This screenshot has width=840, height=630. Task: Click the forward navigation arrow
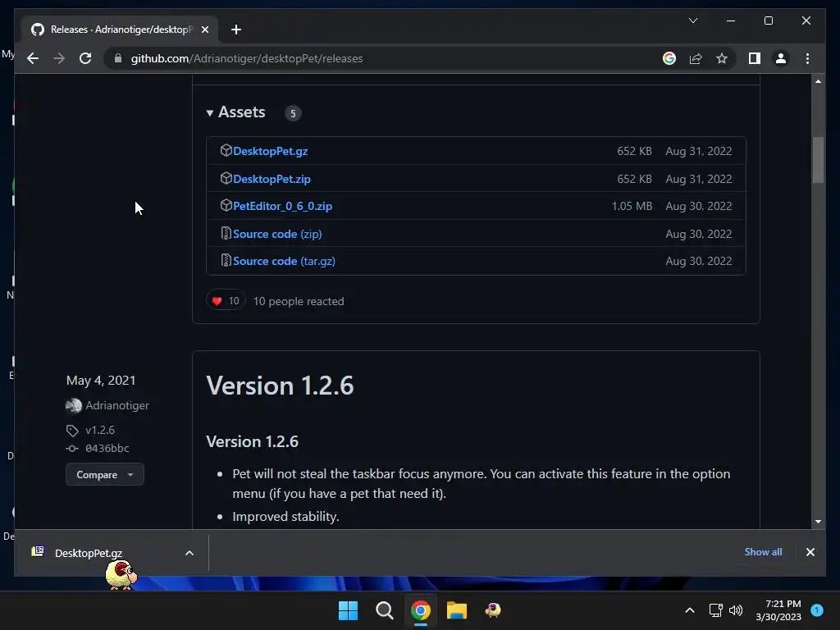pyautogui.click(x=59, y=58)
